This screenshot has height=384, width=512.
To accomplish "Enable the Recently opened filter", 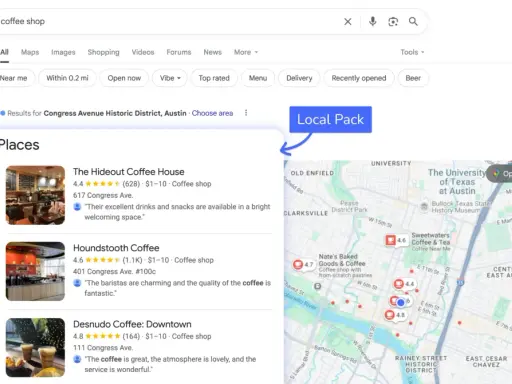I will [359, 78].
